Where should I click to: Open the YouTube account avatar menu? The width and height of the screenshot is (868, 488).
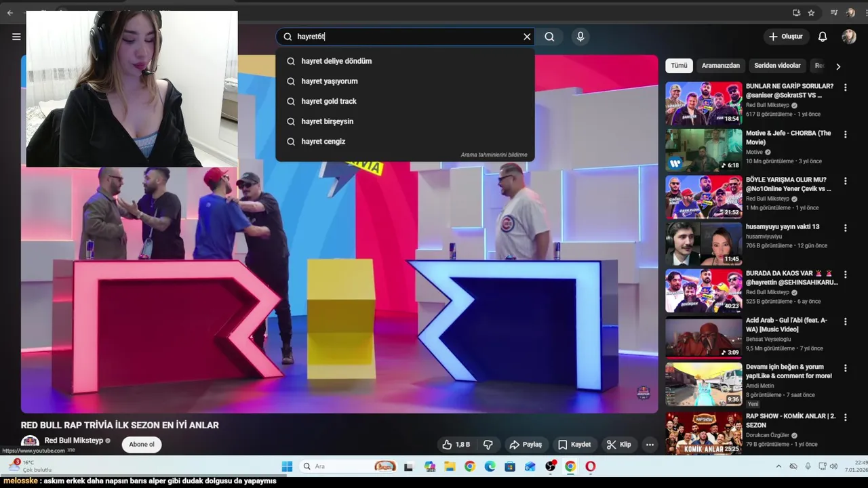849,37
